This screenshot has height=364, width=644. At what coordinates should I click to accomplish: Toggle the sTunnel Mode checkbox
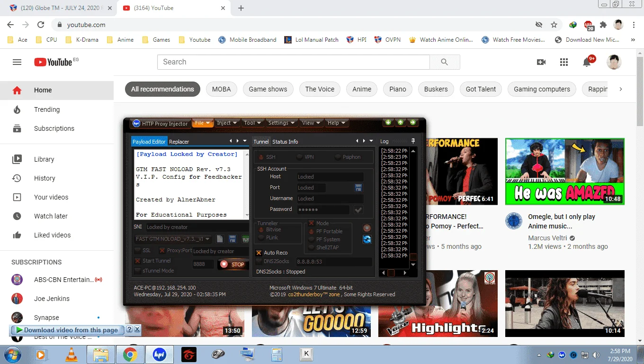pyautogui.click(x=138, y=271)
